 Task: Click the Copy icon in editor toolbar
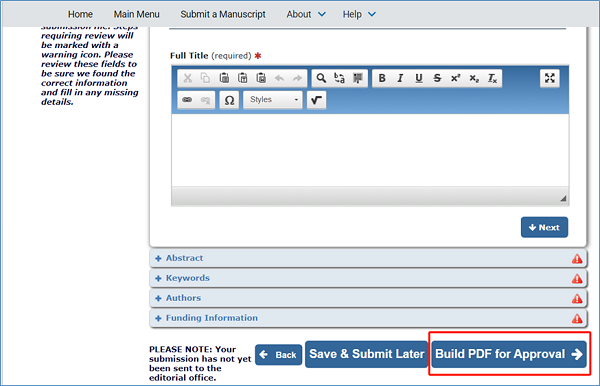click(205, 78)
